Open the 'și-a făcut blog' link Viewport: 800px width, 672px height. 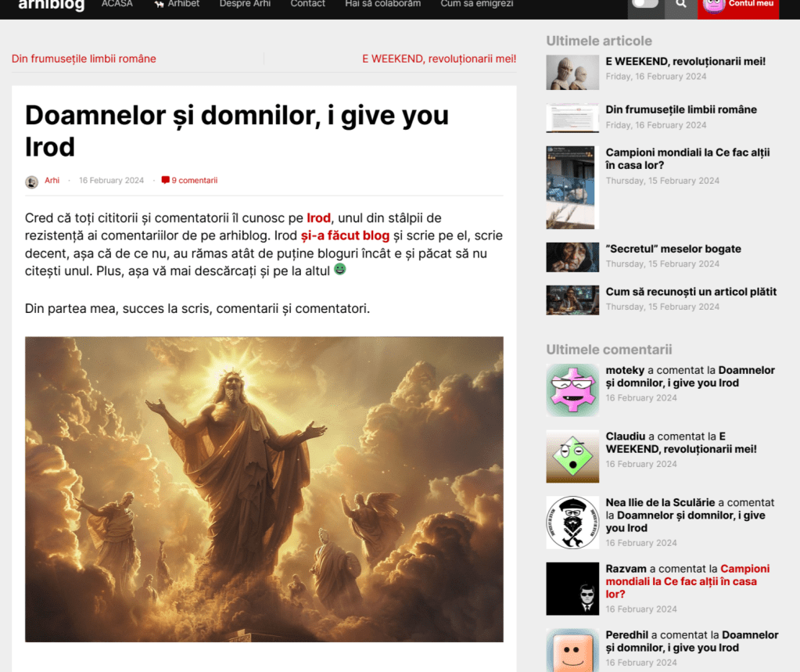(345, 235)
